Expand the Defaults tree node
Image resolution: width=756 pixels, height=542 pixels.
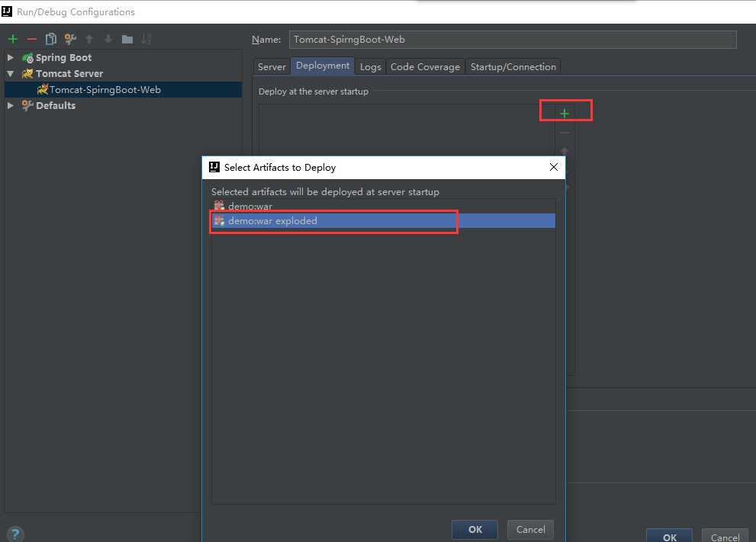pos(11,106)
